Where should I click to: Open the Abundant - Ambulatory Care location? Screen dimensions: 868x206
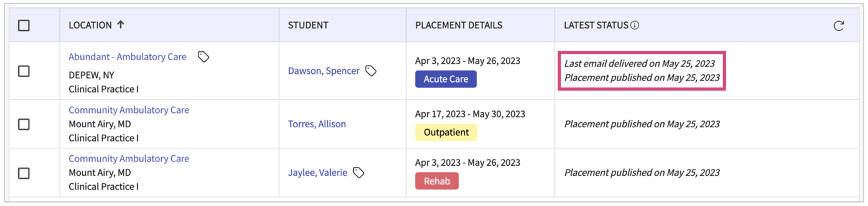pos(128,57)
